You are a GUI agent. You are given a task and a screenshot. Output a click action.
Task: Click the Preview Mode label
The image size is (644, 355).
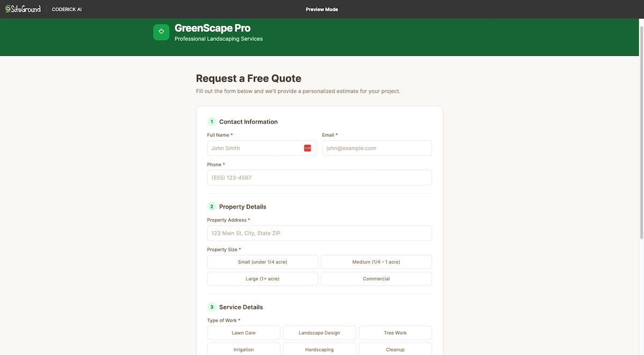point(322,10)
